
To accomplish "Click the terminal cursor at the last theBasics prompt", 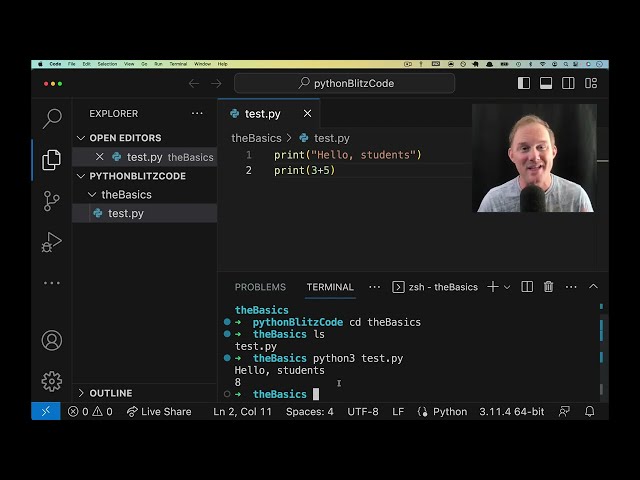I will [316, 394].
